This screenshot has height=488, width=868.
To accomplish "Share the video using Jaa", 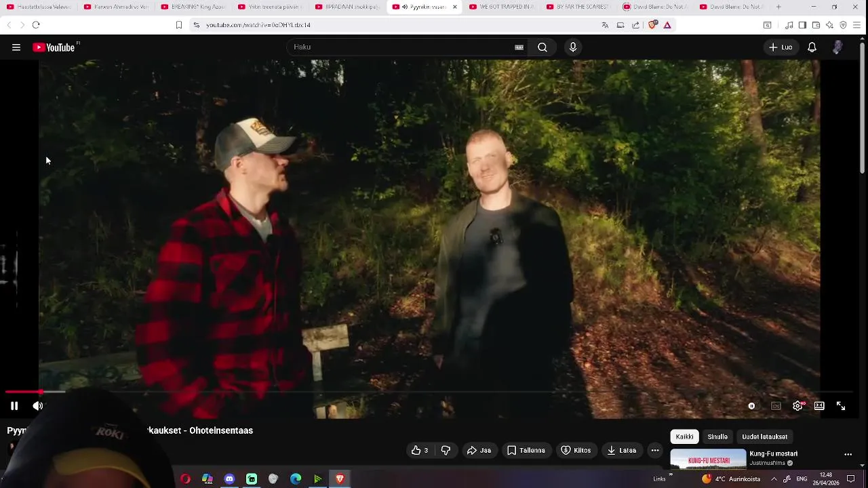I will (x=479, y=450).
